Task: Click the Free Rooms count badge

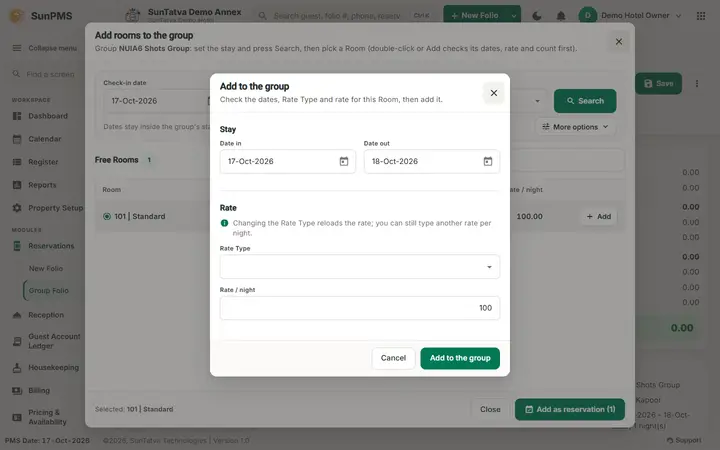Action: 149,160
